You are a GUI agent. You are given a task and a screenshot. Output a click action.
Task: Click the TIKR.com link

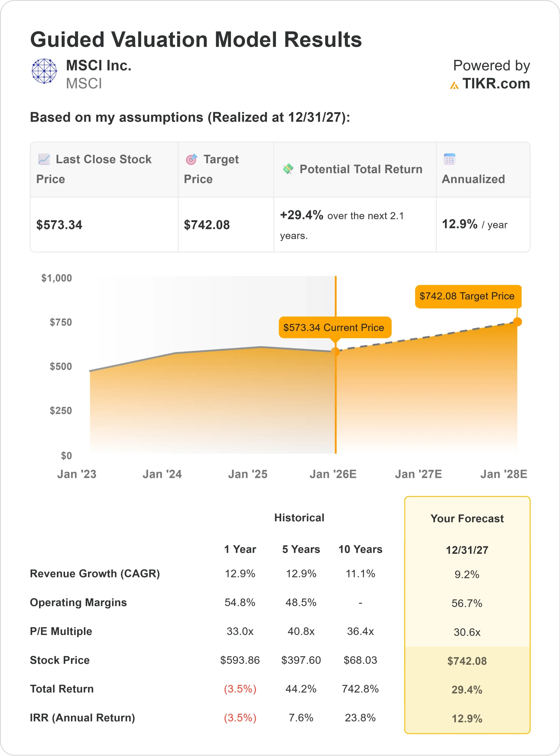click(x=496, y=84)
